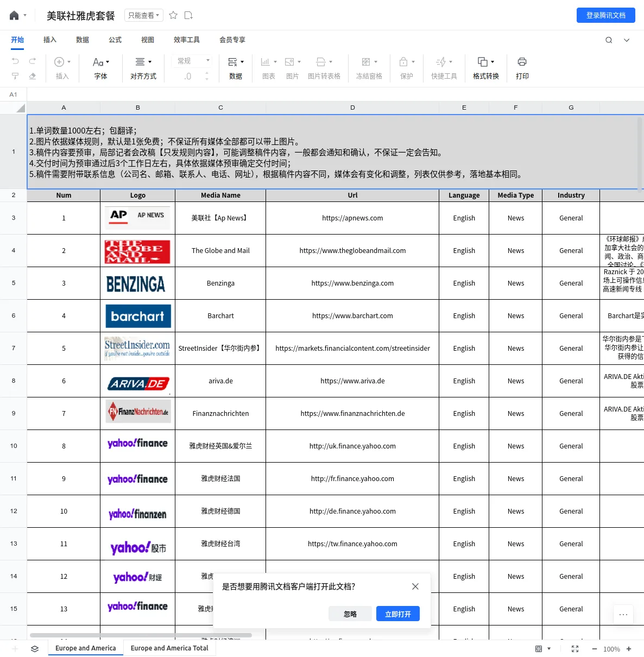Switch to the 视图 ribbon tab
Image resolution: width=644 pixels, height=657 pixels.
click(x=148, y=40)
